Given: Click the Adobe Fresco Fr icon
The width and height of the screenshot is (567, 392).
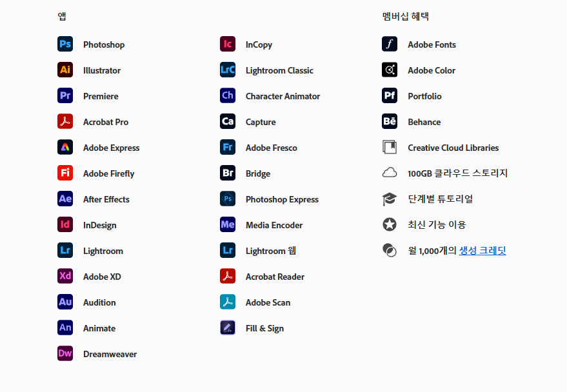Looking at the screenshot, I should pos(228,147).
